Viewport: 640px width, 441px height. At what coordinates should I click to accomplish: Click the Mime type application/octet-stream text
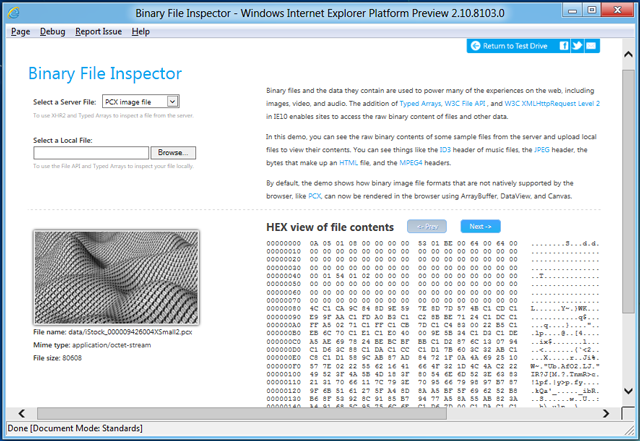pyautogui.click(x=92, y=345)
